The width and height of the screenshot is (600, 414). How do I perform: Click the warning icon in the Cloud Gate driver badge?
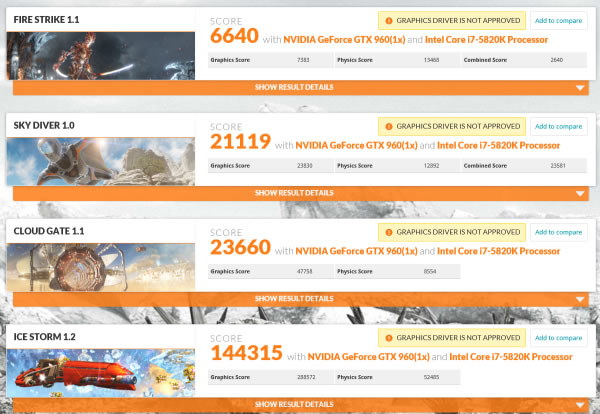tap(389, 232)
